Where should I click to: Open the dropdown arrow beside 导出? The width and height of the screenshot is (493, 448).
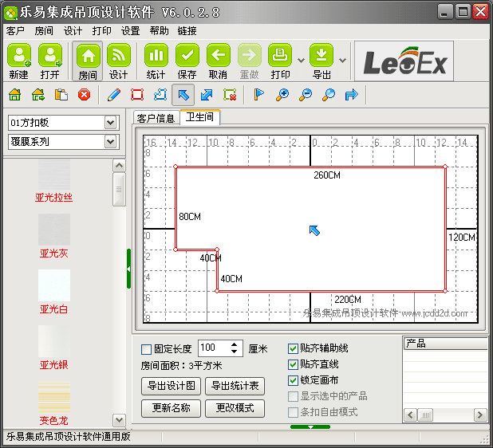(x=342, y=60)
